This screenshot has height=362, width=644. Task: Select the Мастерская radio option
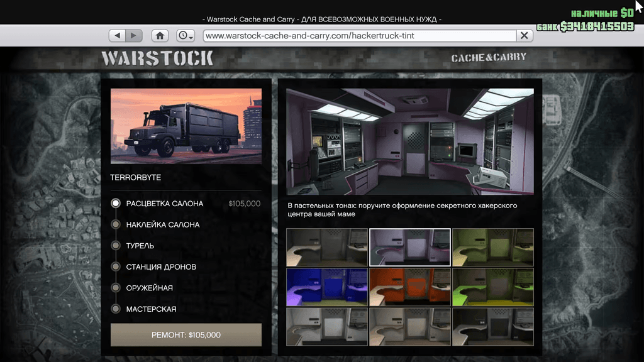116,309
